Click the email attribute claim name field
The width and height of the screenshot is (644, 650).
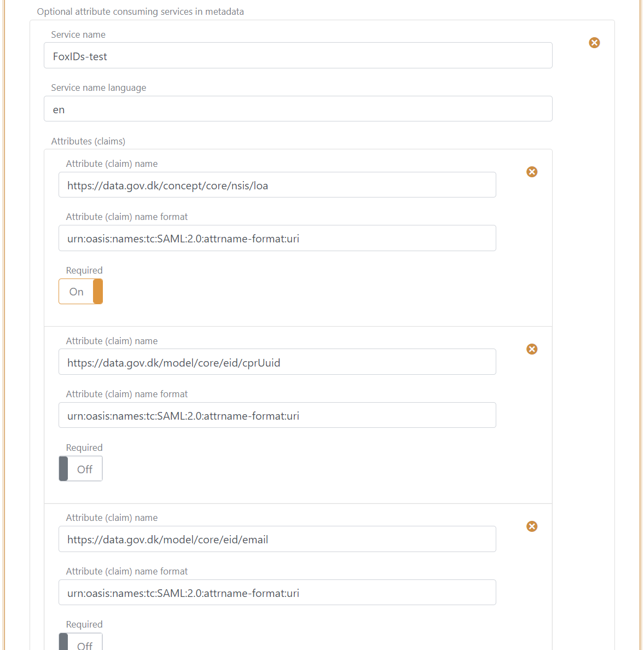pyautogui.click(x=277, y=539)
